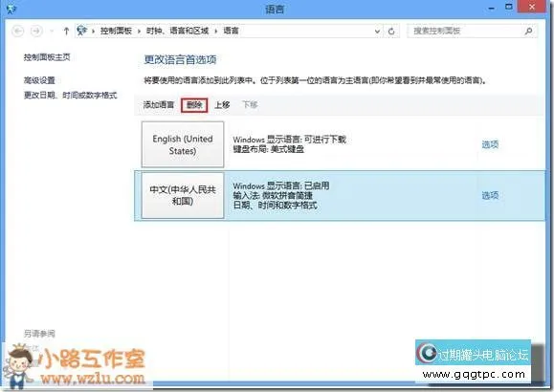
Task: Select 中文(中华人民共和国) language tile
Action: coord(183,195)
